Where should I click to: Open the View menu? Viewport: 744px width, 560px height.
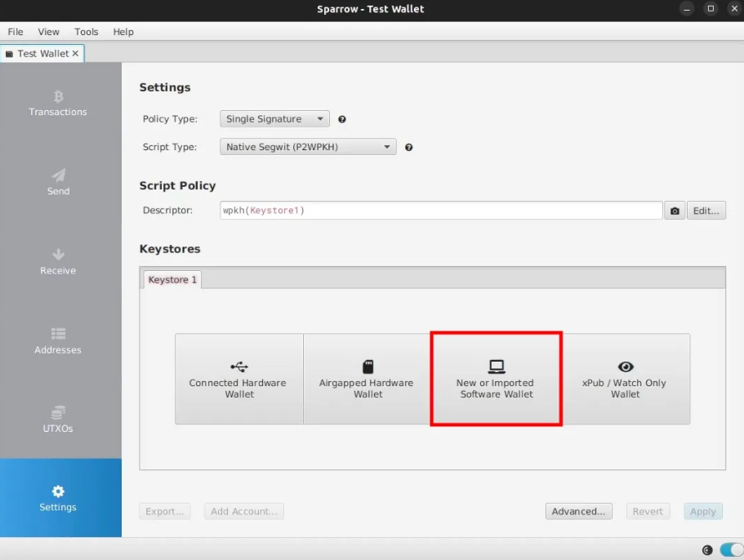point(48,32)
